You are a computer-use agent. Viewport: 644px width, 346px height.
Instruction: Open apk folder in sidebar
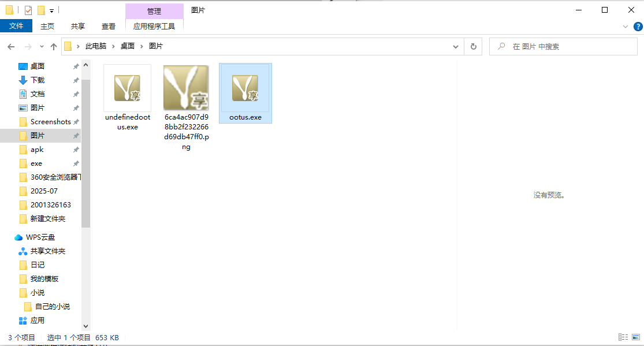click(37, 150)
